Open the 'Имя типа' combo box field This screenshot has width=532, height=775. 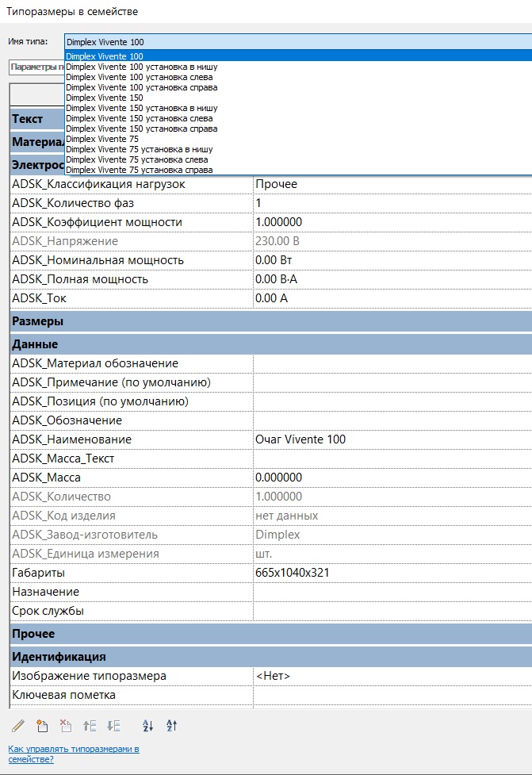point(298,42)
